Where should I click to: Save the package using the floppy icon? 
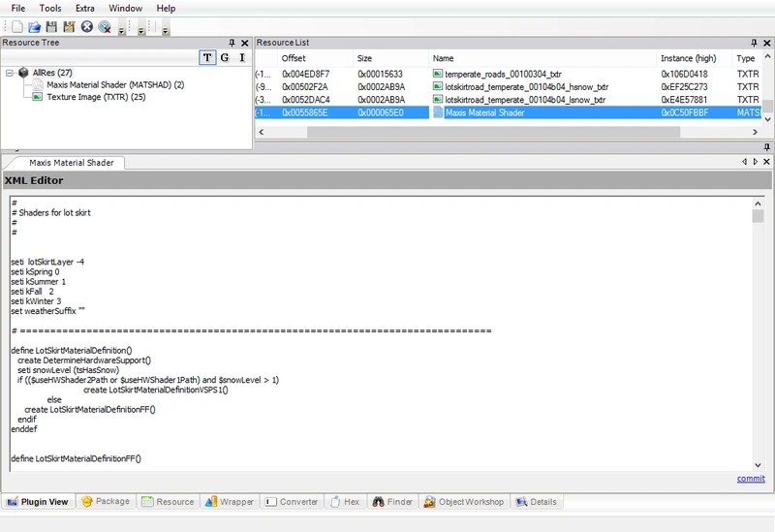tap(51, 27)
